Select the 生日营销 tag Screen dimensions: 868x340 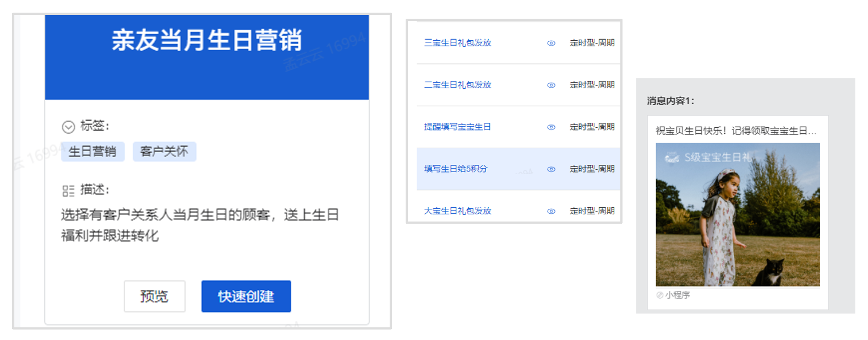click(92, 152)
